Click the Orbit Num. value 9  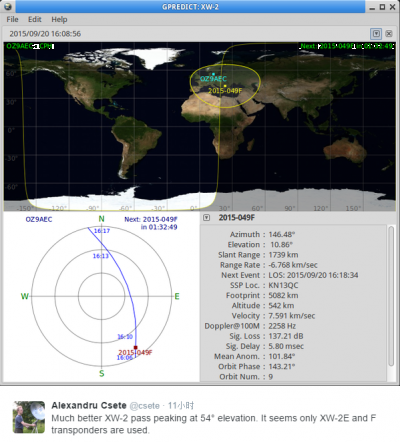click(x=271, y=377)
